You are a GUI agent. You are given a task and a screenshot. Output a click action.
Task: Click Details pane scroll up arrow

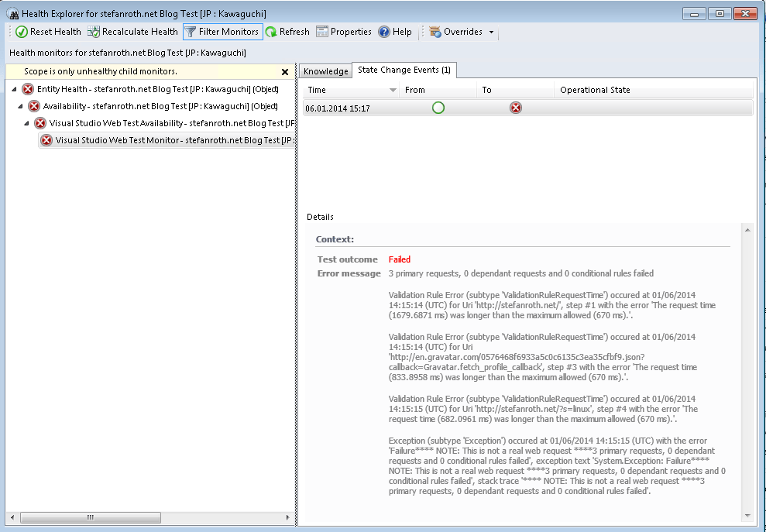click(x=747, y=230)
